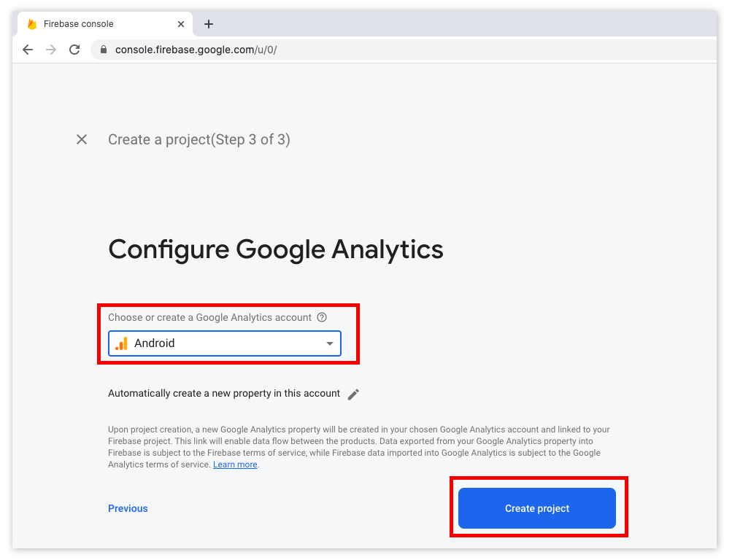This screenshot has height=560, width=732.
Task: Click the Analytics bar chart icon
Action: pos(121,343)
